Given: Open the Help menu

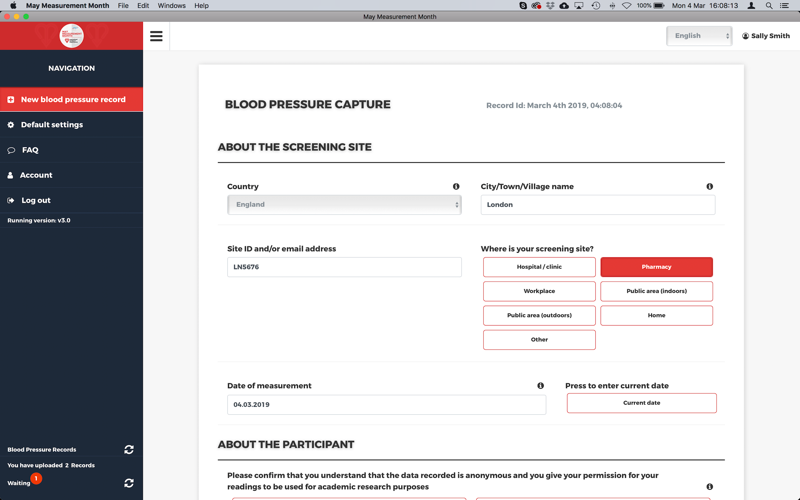Looking at the screenshot, I should (x=202, y=6).
